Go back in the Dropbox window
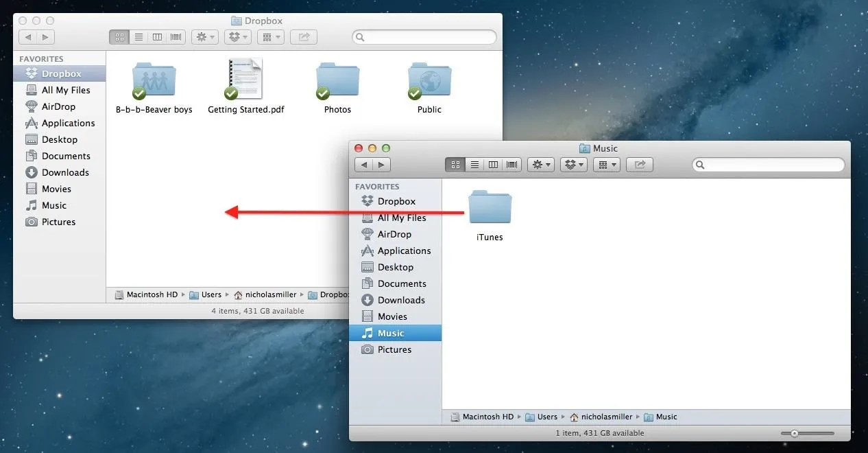This screenshot has height=453, width=868. [28, 37]
